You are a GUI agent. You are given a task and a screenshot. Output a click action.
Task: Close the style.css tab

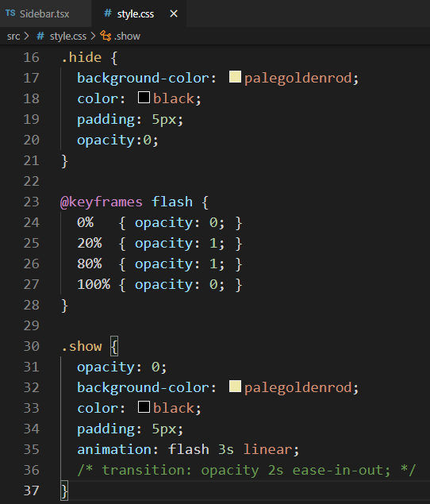tap(174, 13)
